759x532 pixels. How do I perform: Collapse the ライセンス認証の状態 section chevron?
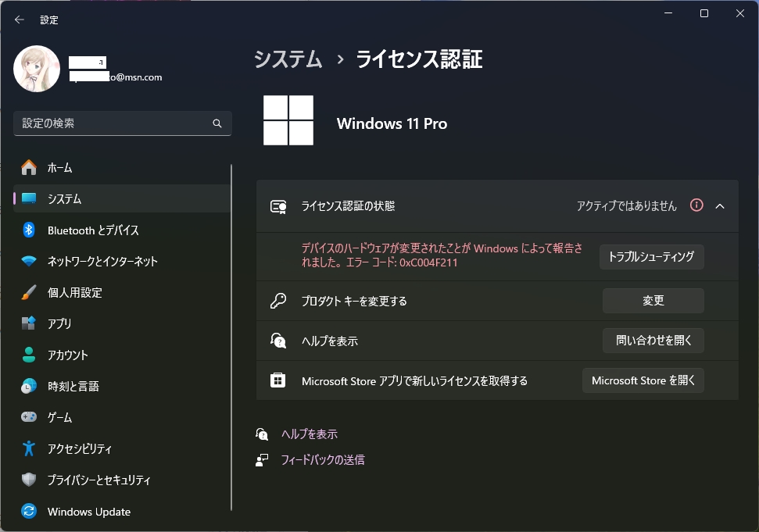pyautogui.click(x=720, y=206)
